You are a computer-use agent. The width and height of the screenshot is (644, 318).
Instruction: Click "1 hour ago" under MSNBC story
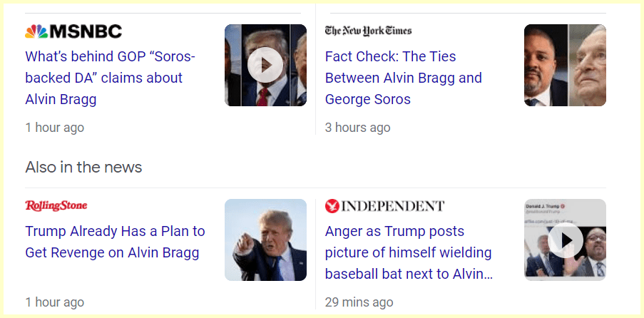(x=54, y=128)
